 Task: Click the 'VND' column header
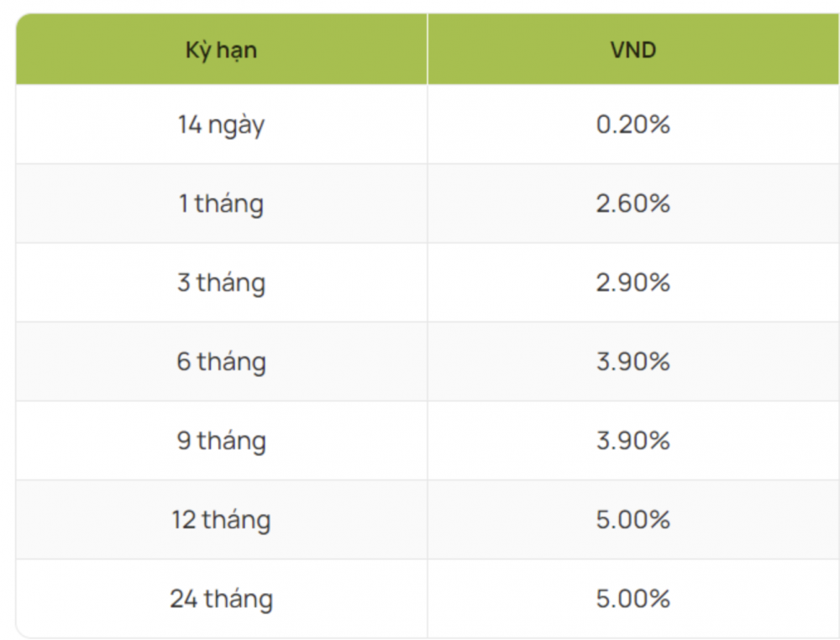[633, 50]
